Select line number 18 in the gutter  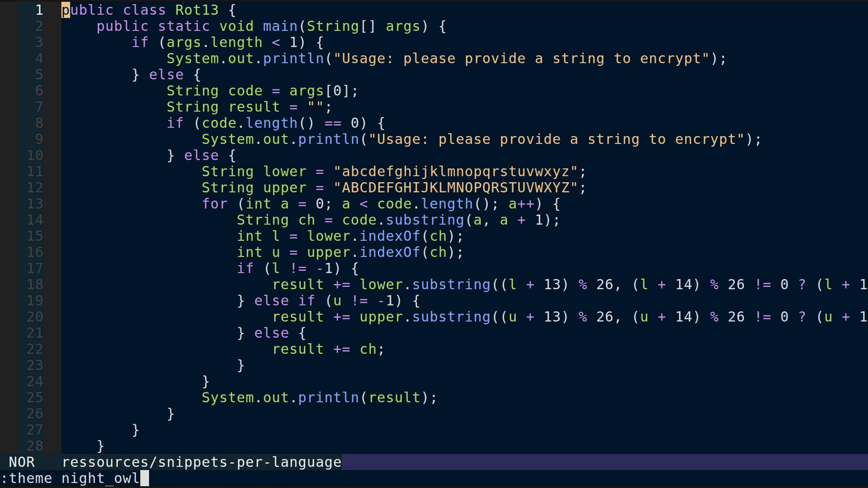[x=35, y=284]
